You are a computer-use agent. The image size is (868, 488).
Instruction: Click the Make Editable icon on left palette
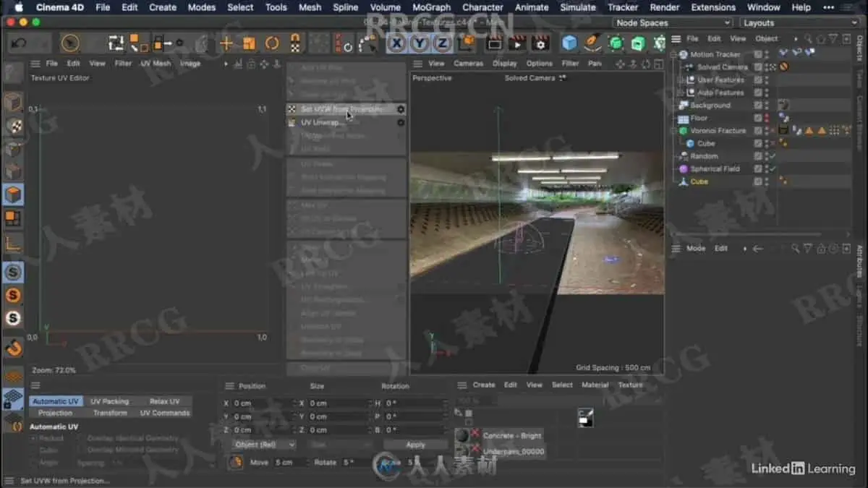(x=13, y=72)
